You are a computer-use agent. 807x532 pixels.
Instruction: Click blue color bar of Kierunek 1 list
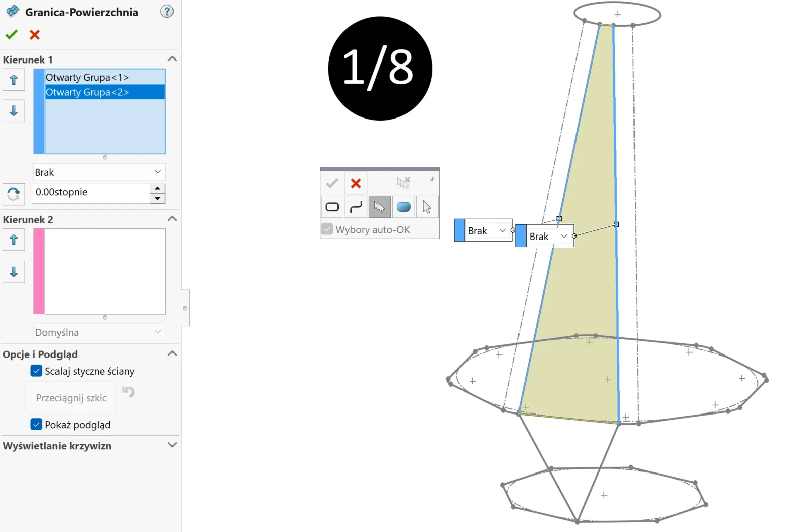click(x=39, y=111)
